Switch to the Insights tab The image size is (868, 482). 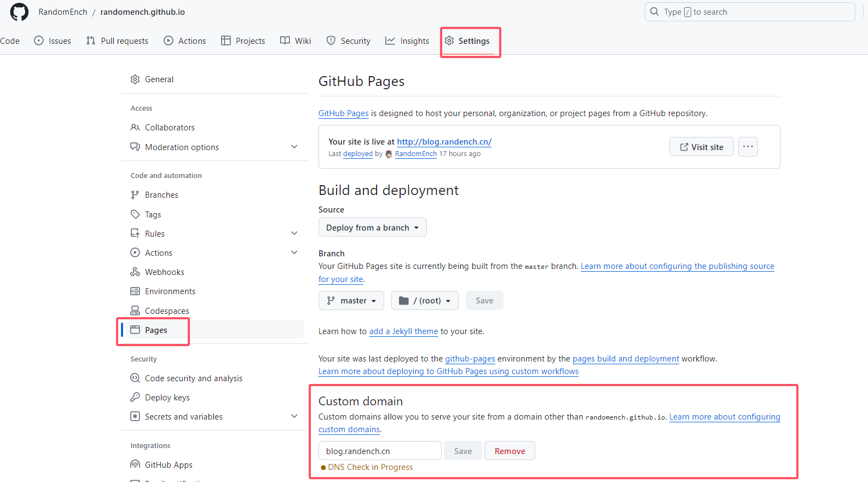(x=407, y=41)
